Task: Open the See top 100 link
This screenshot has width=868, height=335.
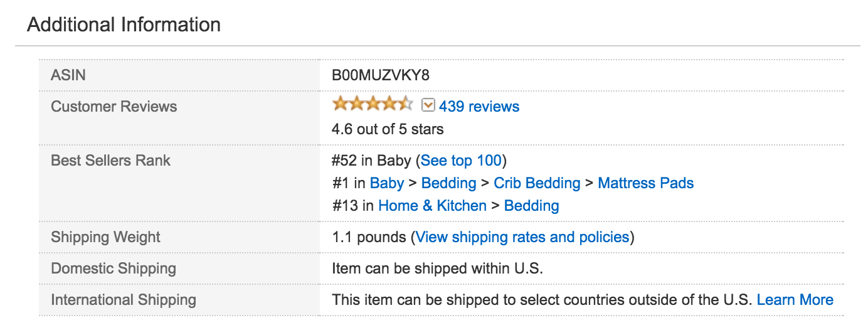Action: click(x=461, y=161)
